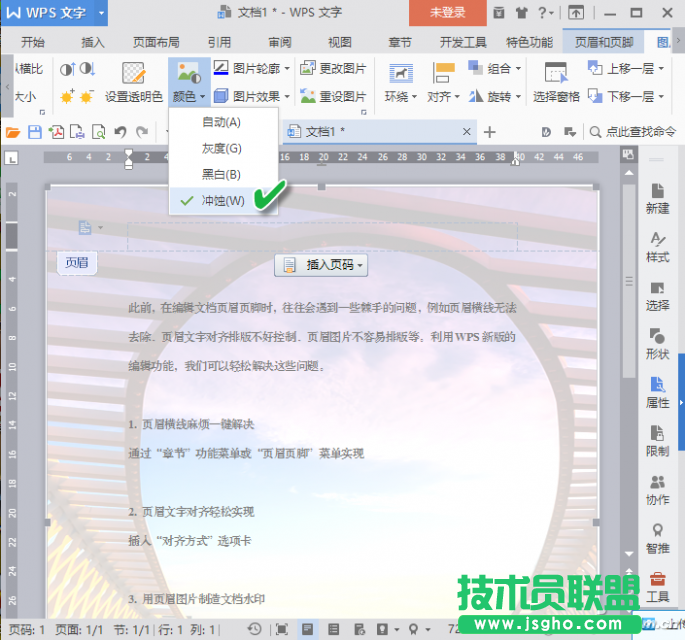Open the Wrap Text (环绕) dropdown

(x=399, y=82)
